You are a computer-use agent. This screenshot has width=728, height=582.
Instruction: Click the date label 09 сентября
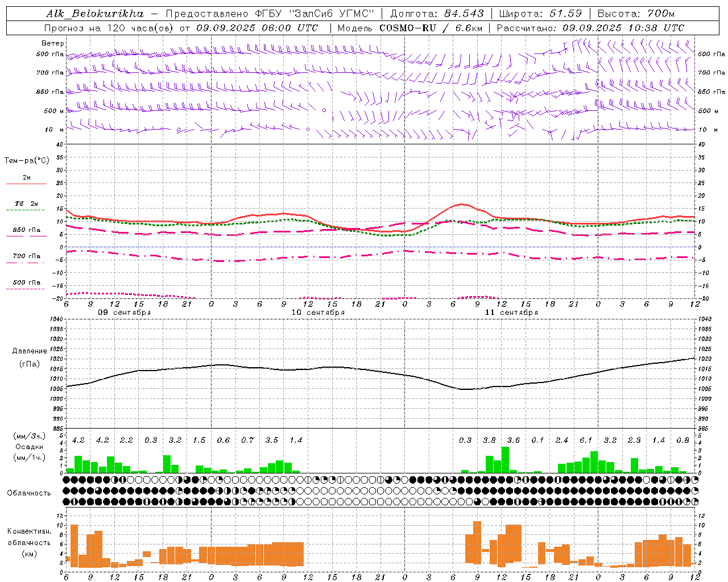click(124, 313)
